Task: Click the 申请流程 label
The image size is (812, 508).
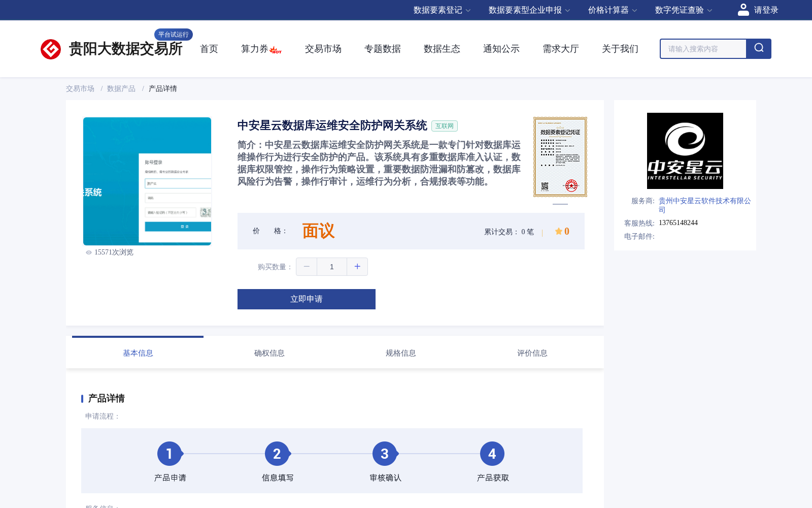Action: [x=103, y=417]
